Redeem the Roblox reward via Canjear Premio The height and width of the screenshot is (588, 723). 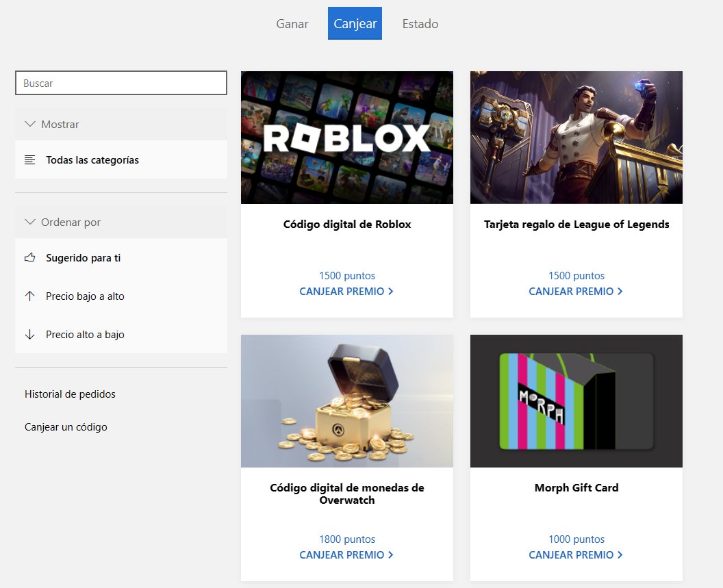click(x=346, y=292)
